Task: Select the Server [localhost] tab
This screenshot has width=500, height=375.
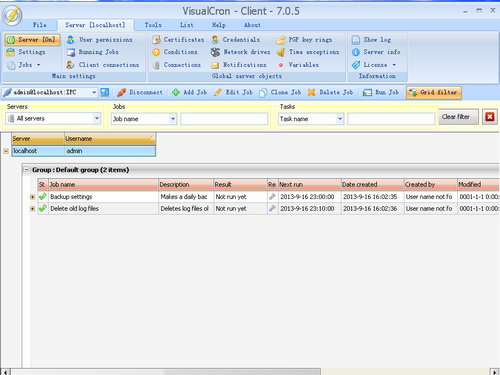Action: (x=95, y=25)
